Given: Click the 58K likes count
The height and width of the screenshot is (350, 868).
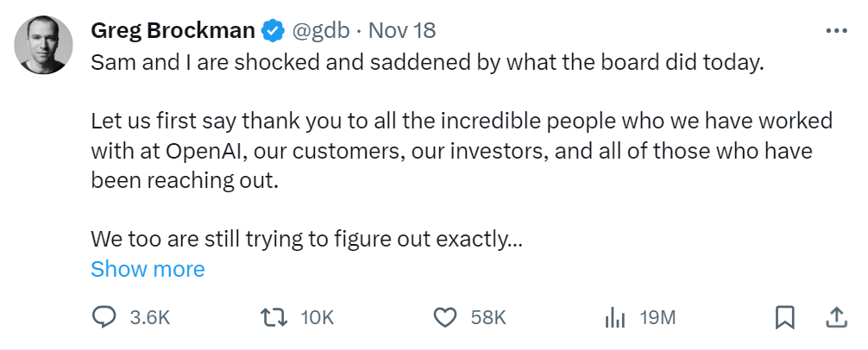Looking at the screenshot, I should coord(487,317).
